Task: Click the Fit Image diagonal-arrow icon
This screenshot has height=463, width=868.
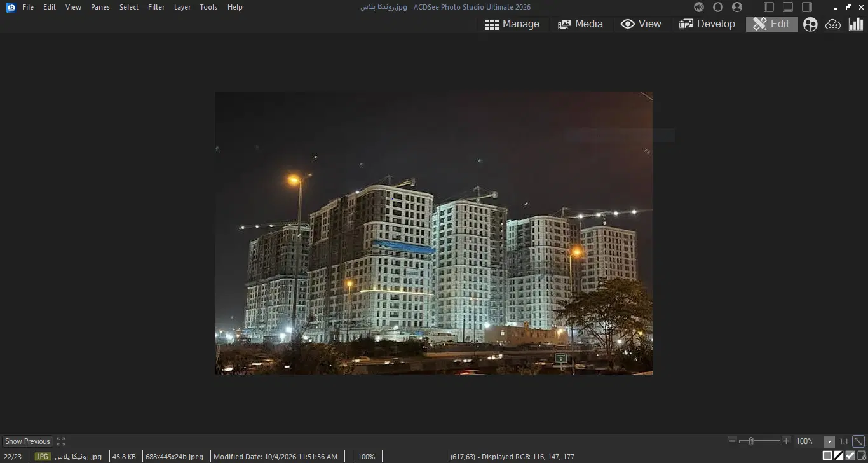Action: tap(858, 441)
